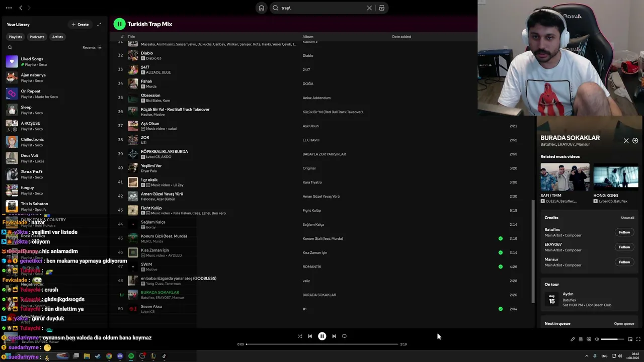Open the Chillectronic playlist
Screen dimensions: 644x362
tap(54, 142)
